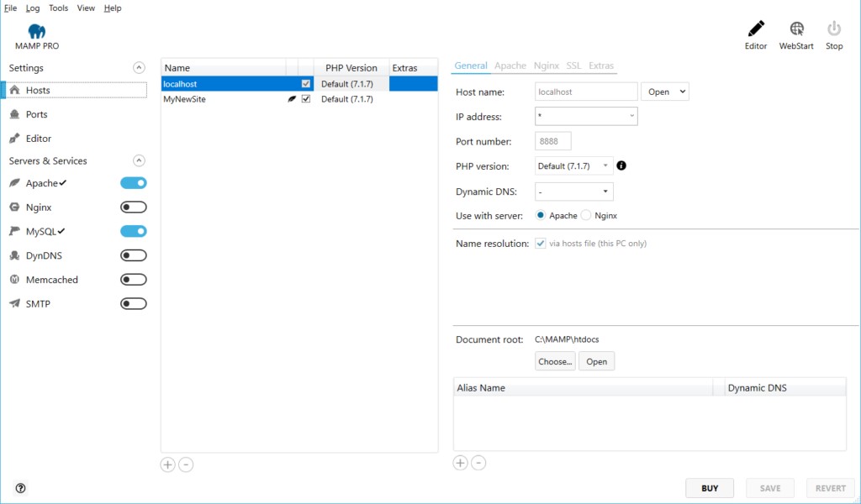Click the SAVE button
This screenshot has height=504, width=861.
770,488
